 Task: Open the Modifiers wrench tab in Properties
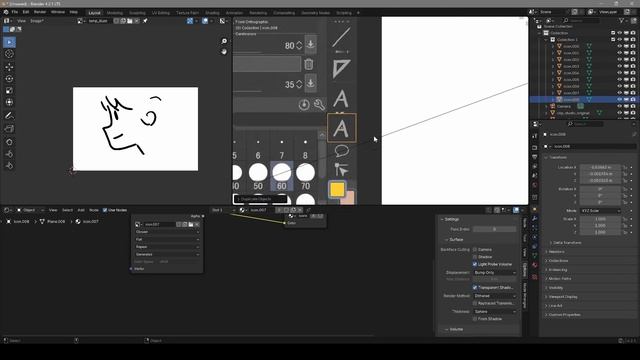pos(535,219)
